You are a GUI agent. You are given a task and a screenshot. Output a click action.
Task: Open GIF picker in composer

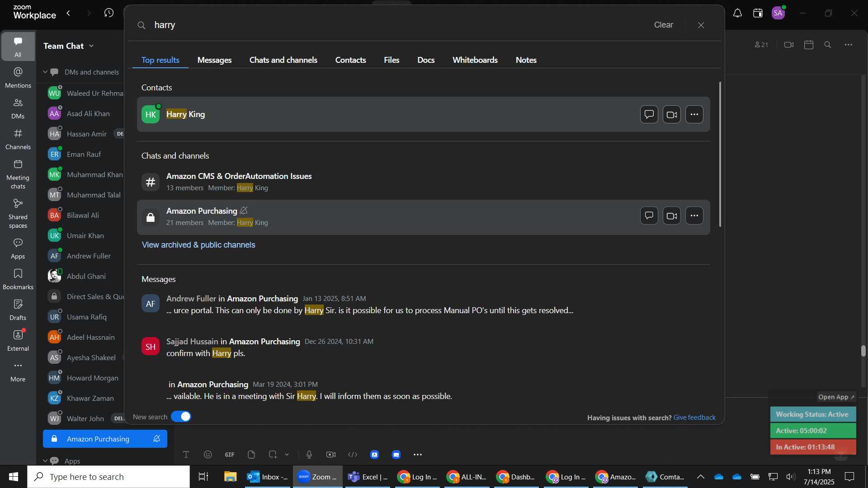230,455
